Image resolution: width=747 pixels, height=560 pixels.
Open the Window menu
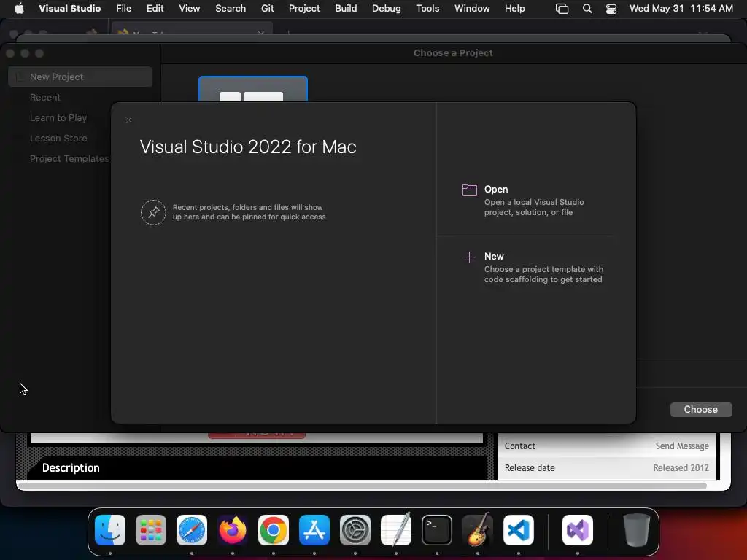pyautogui.click(x=472, y=8)
